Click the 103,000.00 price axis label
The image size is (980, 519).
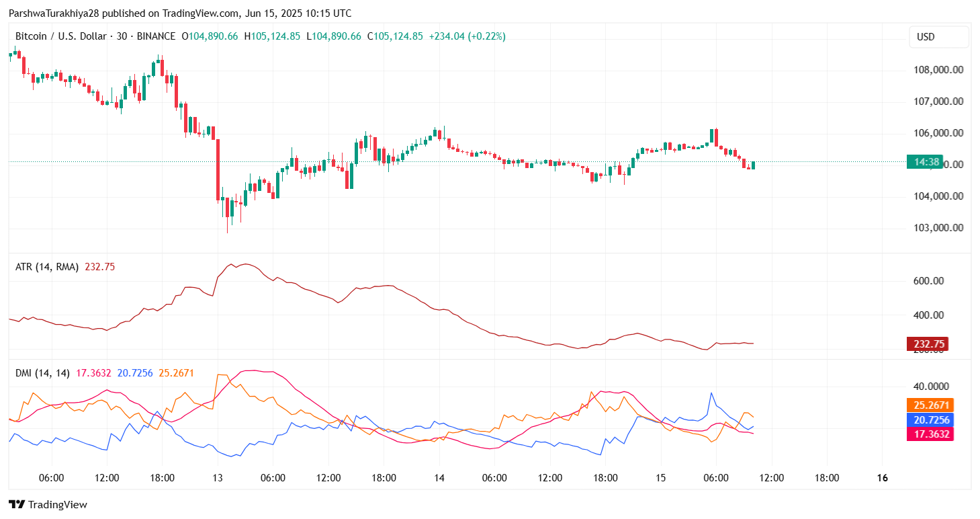coord(938,228)
